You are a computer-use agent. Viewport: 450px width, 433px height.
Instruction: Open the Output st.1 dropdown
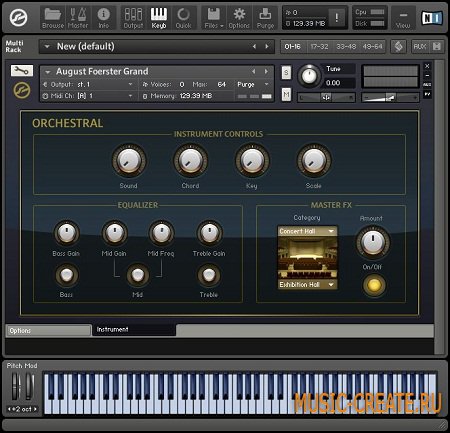89,85
